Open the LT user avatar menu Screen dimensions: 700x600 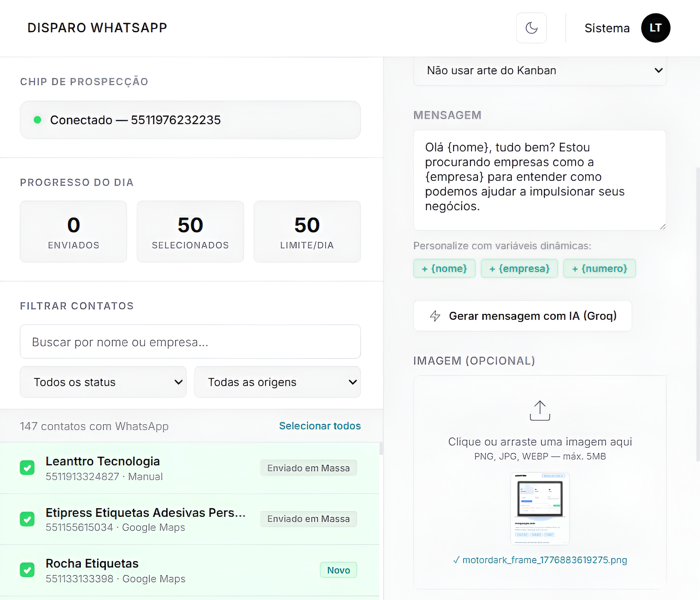pyautogui.click(x=656, y=28)
